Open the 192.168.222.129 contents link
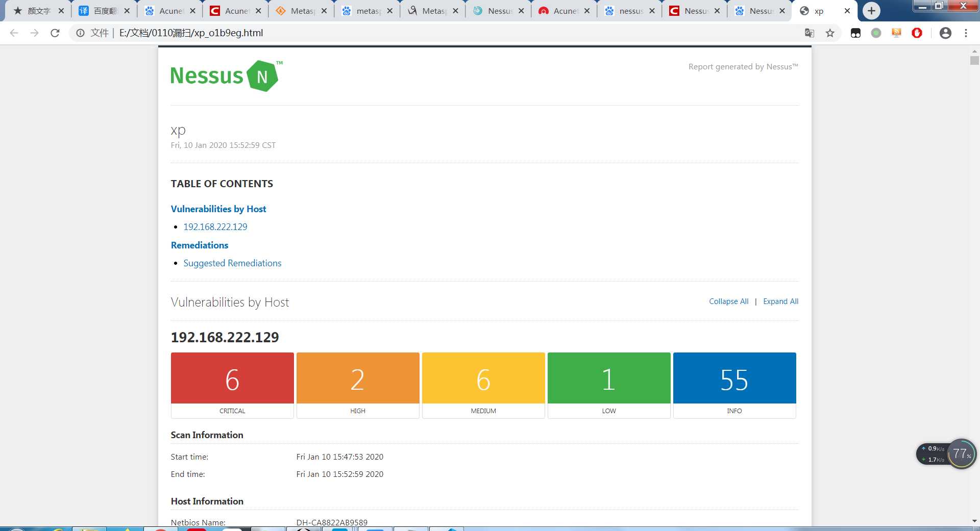 click(x=215, y=227)
